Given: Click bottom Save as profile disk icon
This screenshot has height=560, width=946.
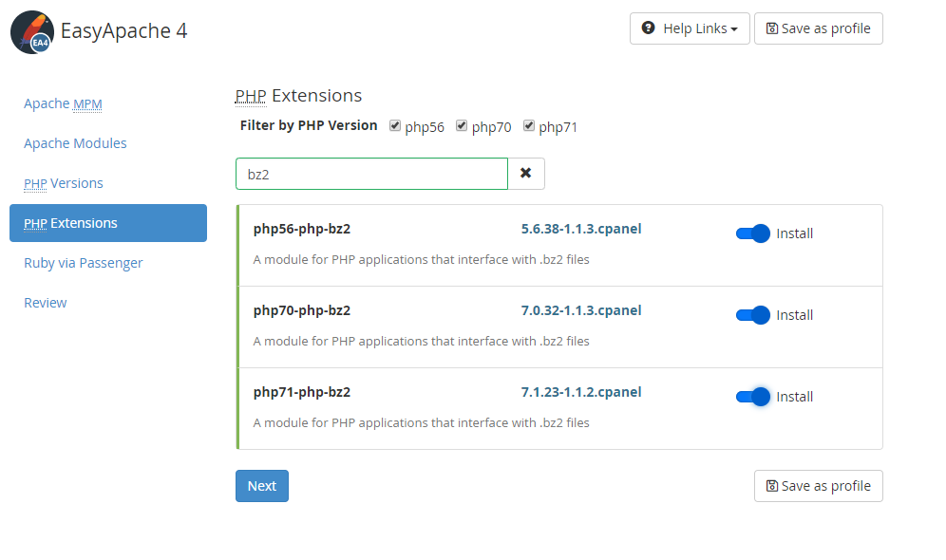Looking at the screenshot, I should pyautogui.click(x=771, y=486).
